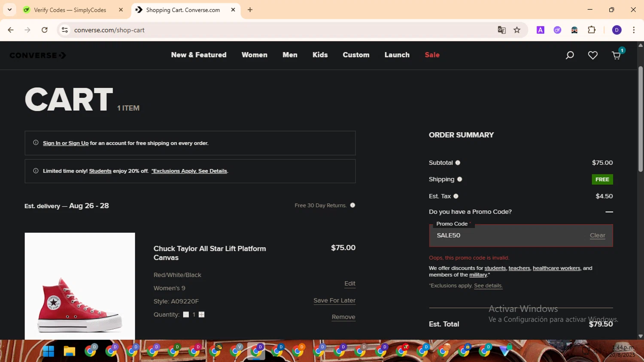This screenshot has height=362, width=644.
Task: Click the teachers discount link
Action: (x=519, y=268)
